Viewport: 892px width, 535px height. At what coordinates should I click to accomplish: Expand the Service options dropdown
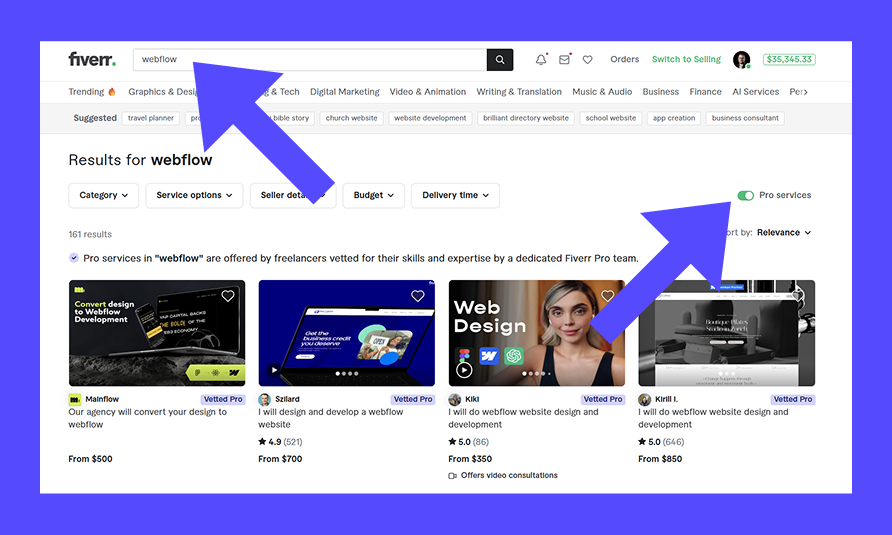tap(195, 195)
